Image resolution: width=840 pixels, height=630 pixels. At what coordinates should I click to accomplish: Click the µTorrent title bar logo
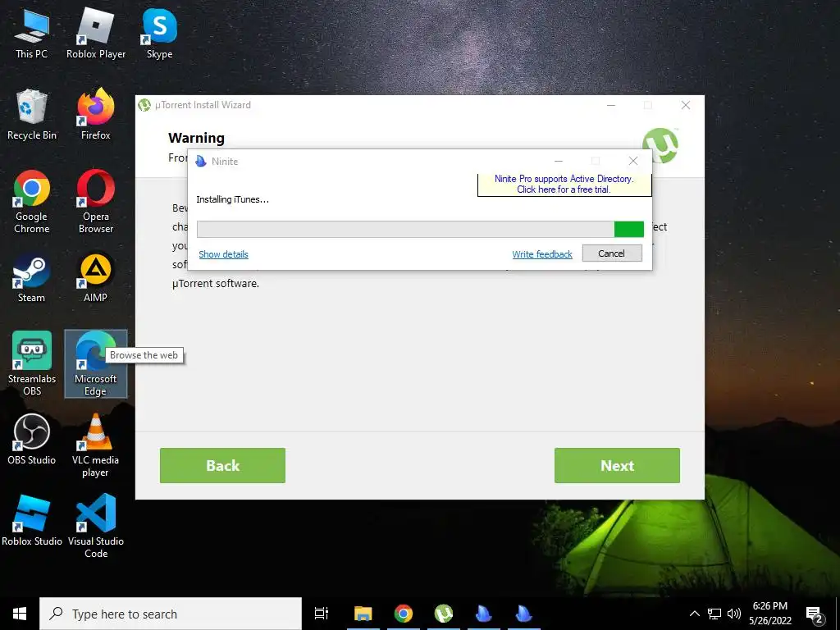point(144,105)
